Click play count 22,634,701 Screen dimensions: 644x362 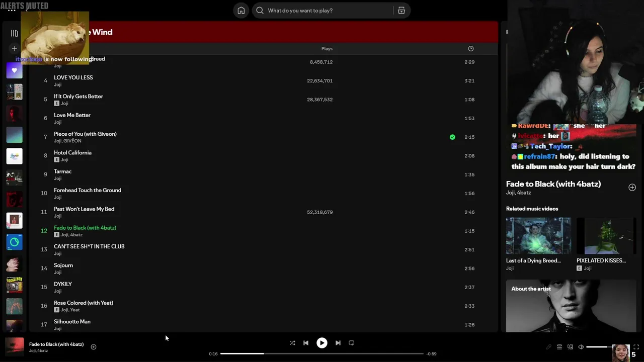[319, 80]
